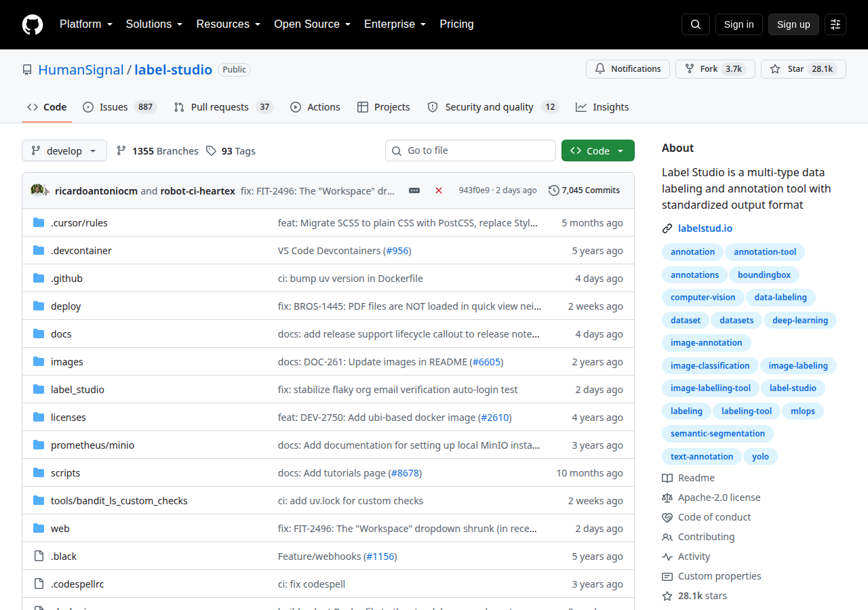Open the develop branch dropdown
Viewport: 868px width, 610px height.
coord(64,150)
